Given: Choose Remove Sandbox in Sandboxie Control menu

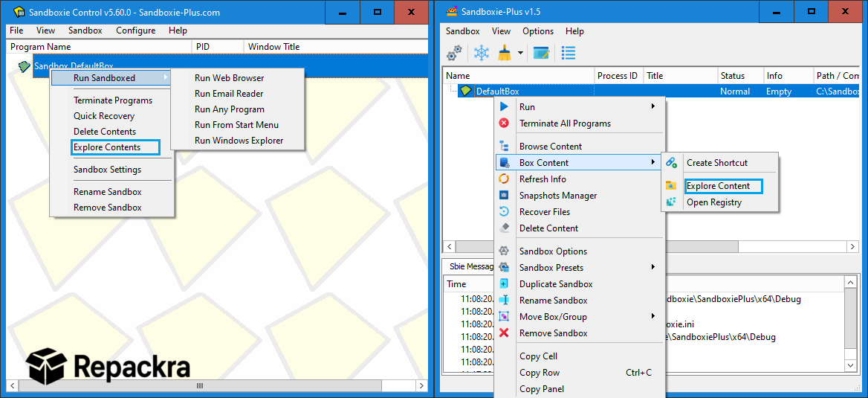Looking at the screenshot, I should (x=108, y=208).
